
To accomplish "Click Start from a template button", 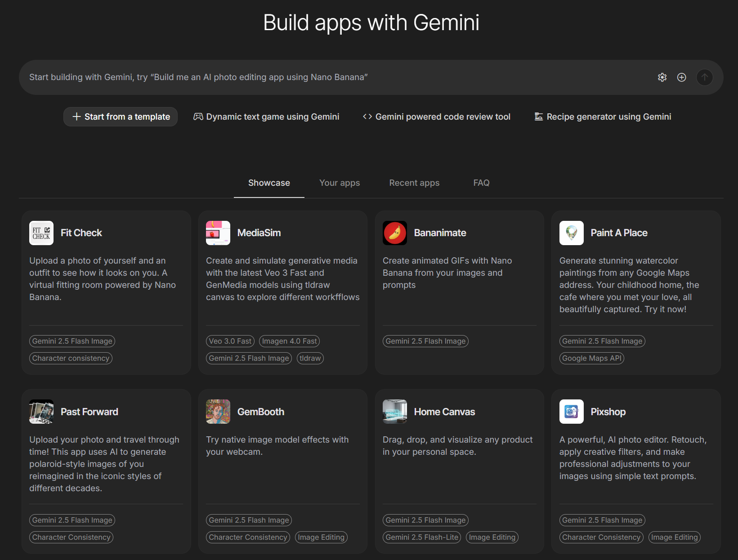I will click(x=121, y=116).
